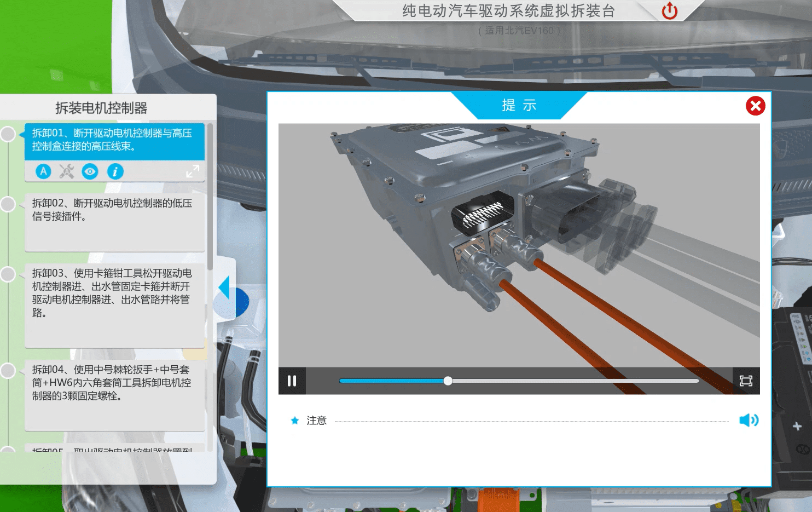Click the star icon next to 注意

click(295, 421)
